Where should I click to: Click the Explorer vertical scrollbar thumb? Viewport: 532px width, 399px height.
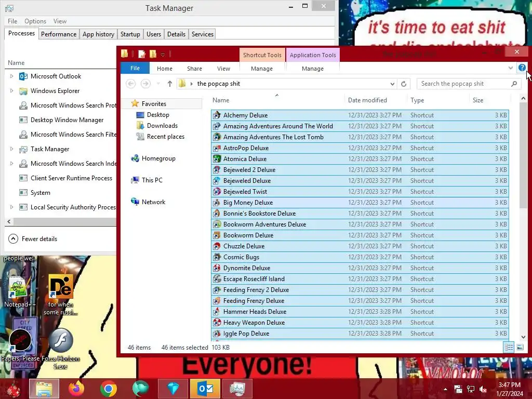tap(523, 155)
